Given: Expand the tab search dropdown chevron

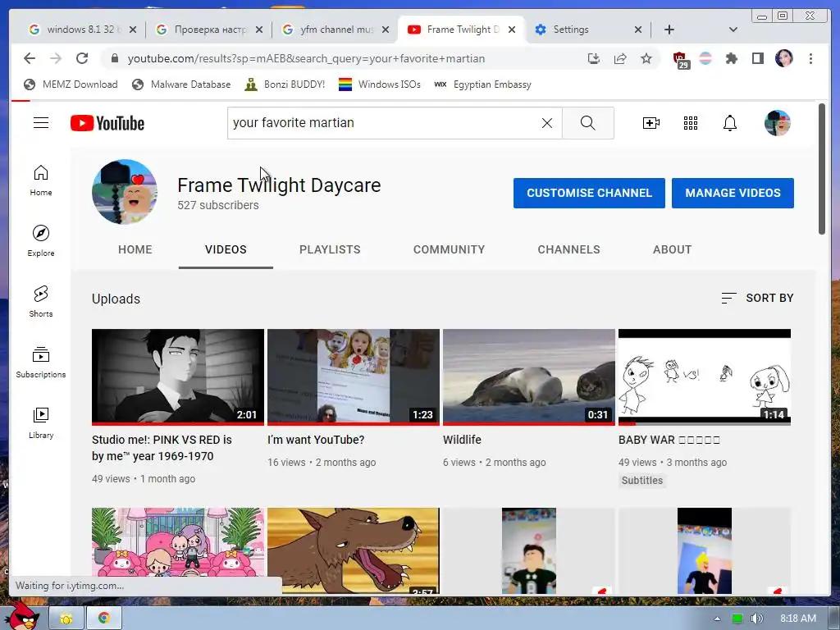Looking at the screenshot, I should point(733,30).
